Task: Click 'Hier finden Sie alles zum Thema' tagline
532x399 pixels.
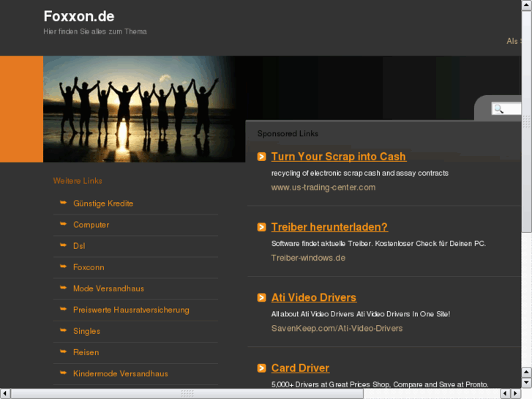Action: [x=95, y=31]
